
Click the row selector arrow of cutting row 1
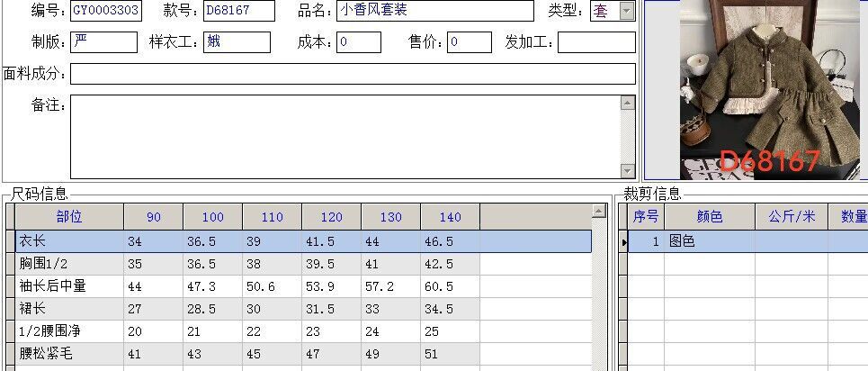[x=623, y=241]
